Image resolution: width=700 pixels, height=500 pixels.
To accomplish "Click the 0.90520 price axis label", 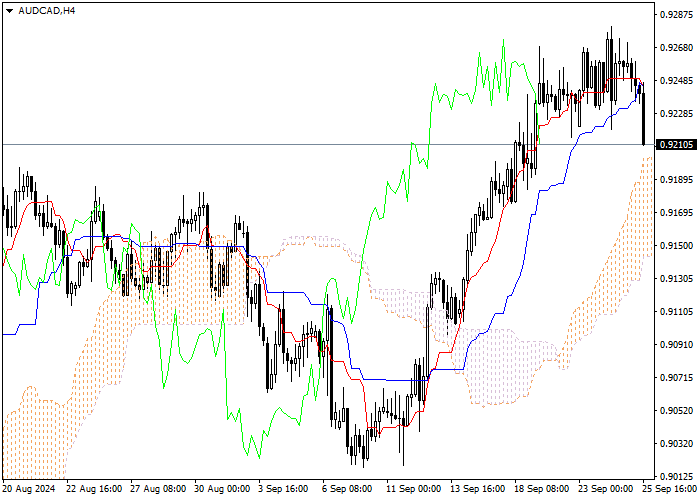I will click(x=677, y=411).
